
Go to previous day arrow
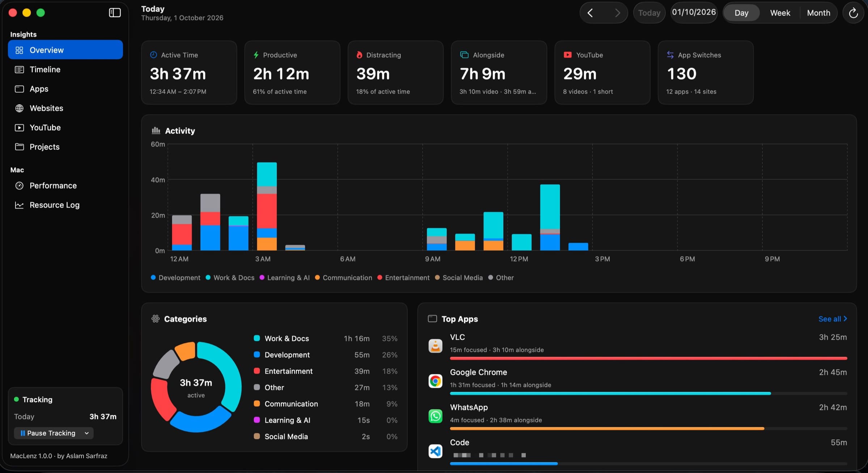(590, 13)
